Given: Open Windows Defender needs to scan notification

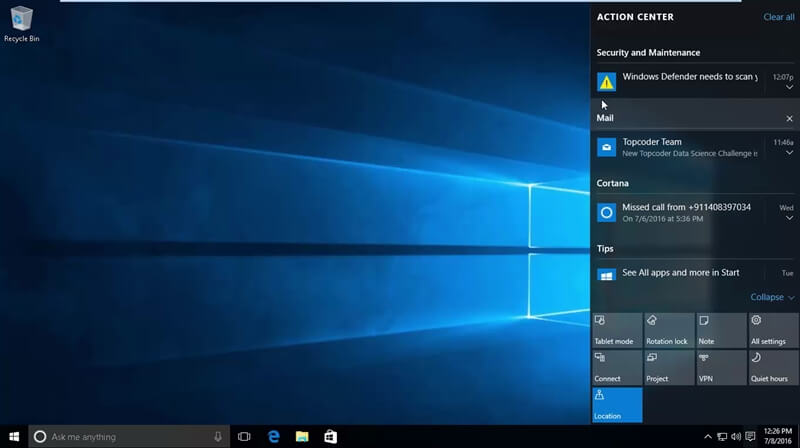Looking at the screenshot, I should point(695,82).
